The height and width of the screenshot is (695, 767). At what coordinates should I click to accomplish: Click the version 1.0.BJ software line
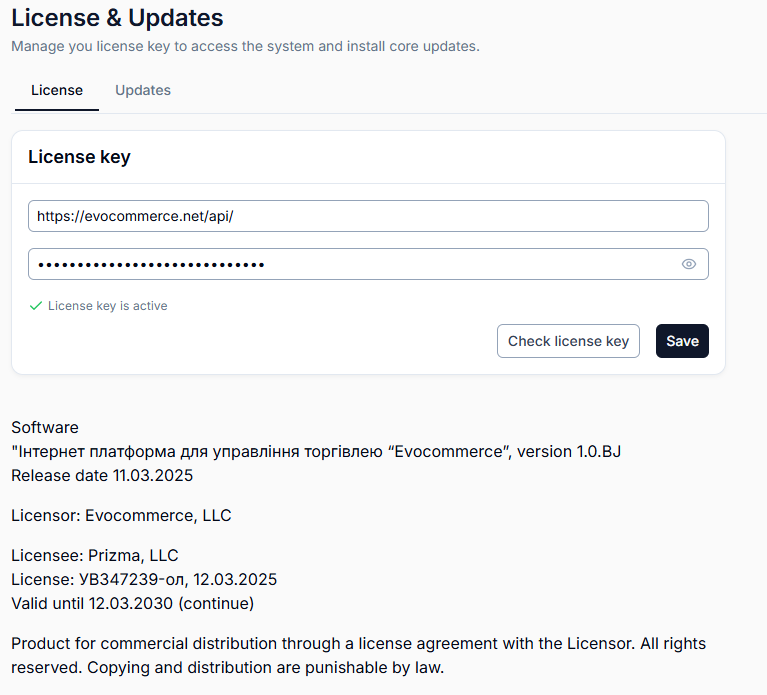pos(316,451)
